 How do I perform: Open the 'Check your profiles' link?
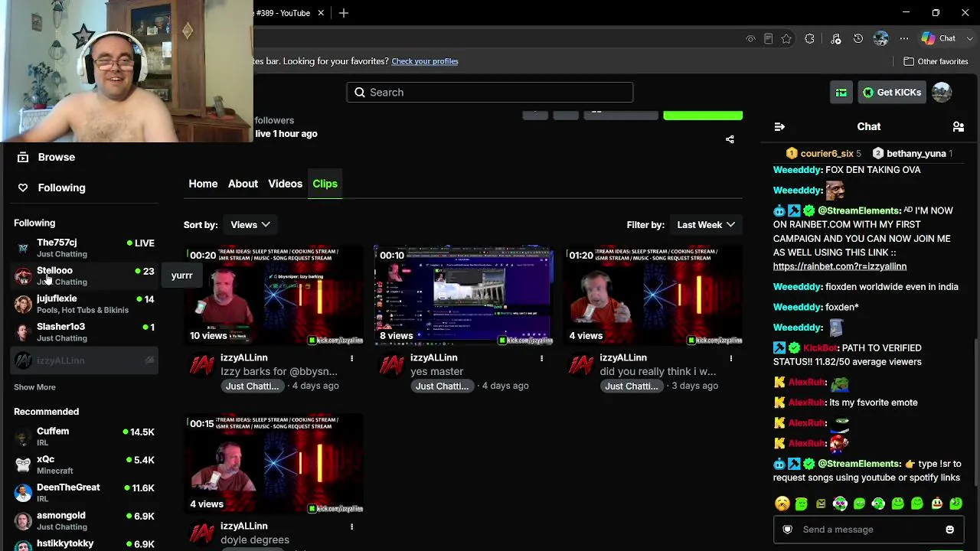pos(425,61)
